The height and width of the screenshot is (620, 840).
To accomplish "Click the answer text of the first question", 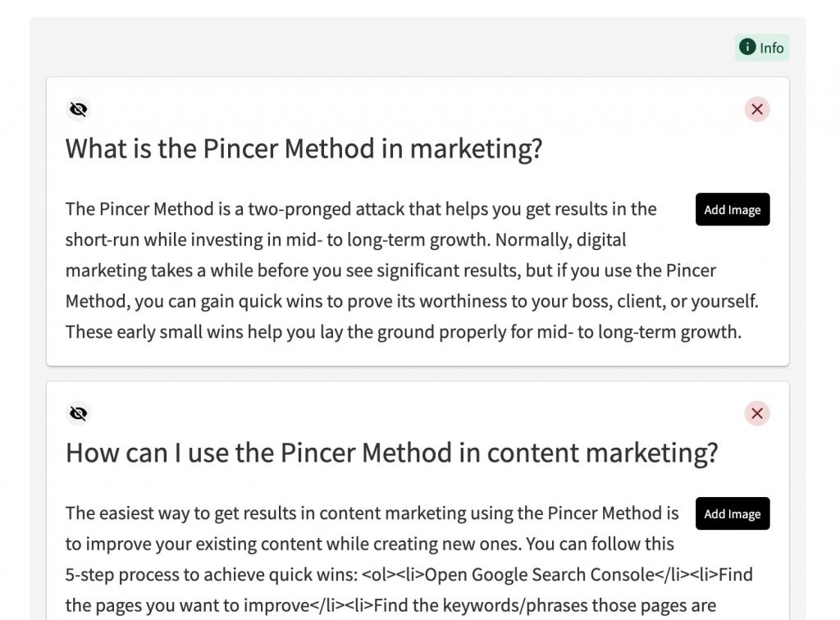I will [369, 271].
